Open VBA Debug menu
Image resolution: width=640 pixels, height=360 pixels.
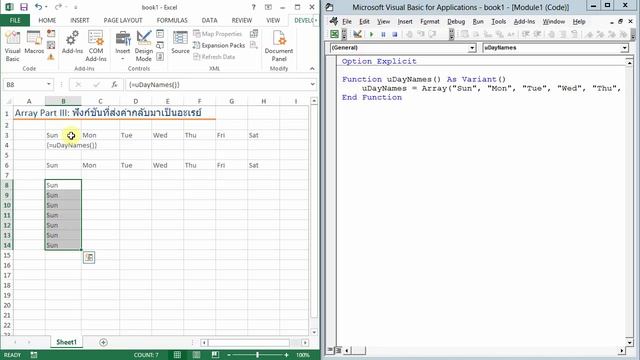click(x=456, y=22)
